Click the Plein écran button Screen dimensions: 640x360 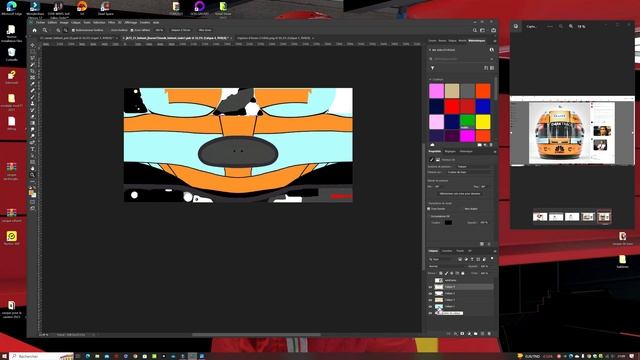click(x=205, y=30)
